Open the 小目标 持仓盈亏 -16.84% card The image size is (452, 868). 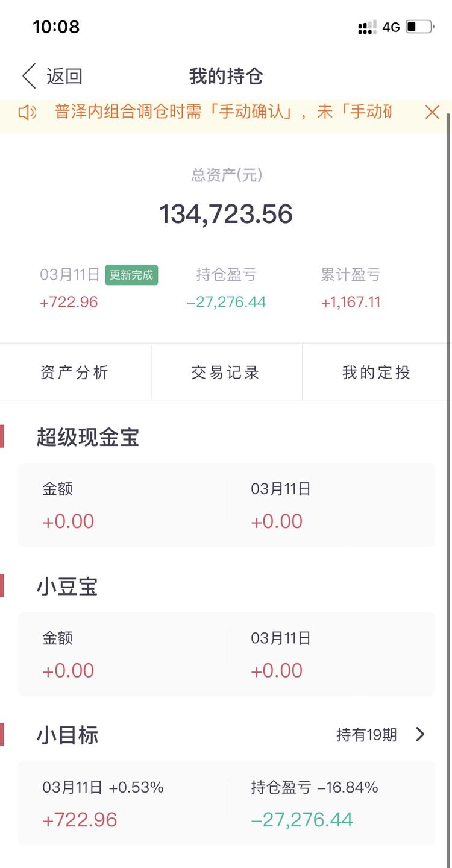pos(331,803)
